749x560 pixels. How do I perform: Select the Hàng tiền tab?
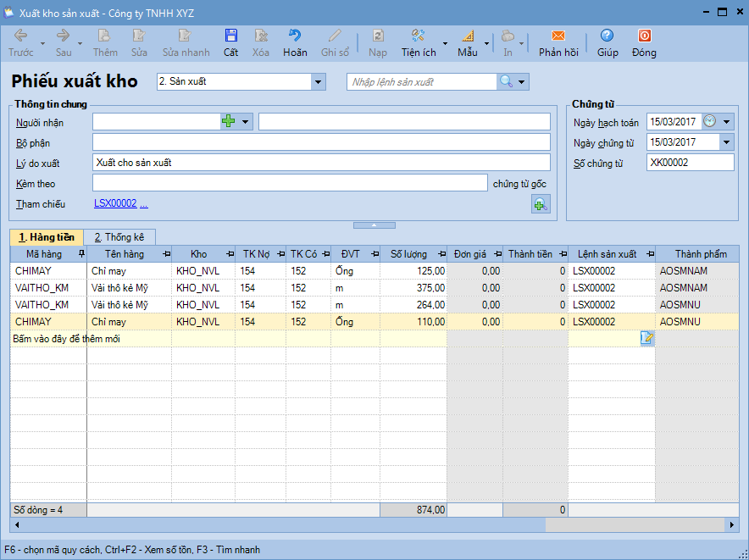coord(47,237)
